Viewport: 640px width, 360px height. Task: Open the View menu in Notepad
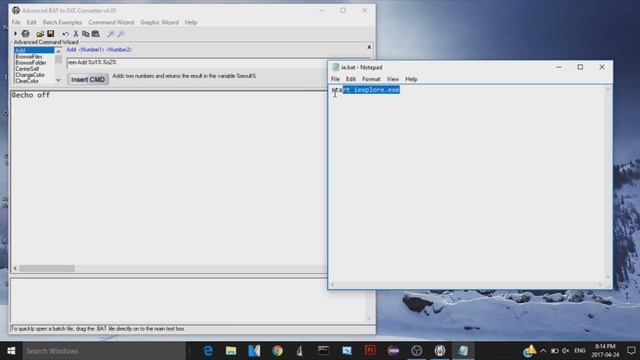tap(392, 79)
